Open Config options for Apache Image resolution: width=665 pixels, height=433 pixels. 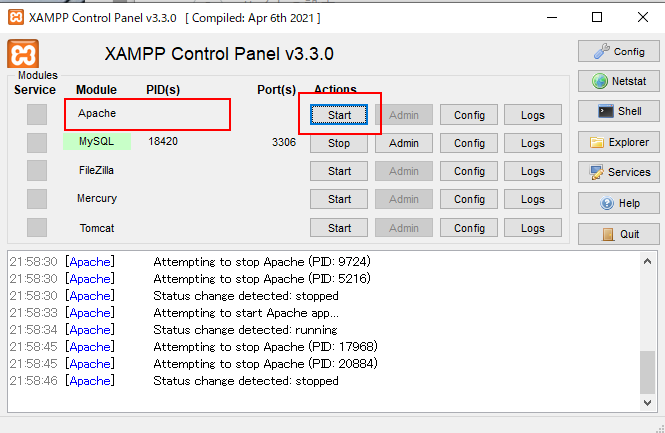[469, 115]
